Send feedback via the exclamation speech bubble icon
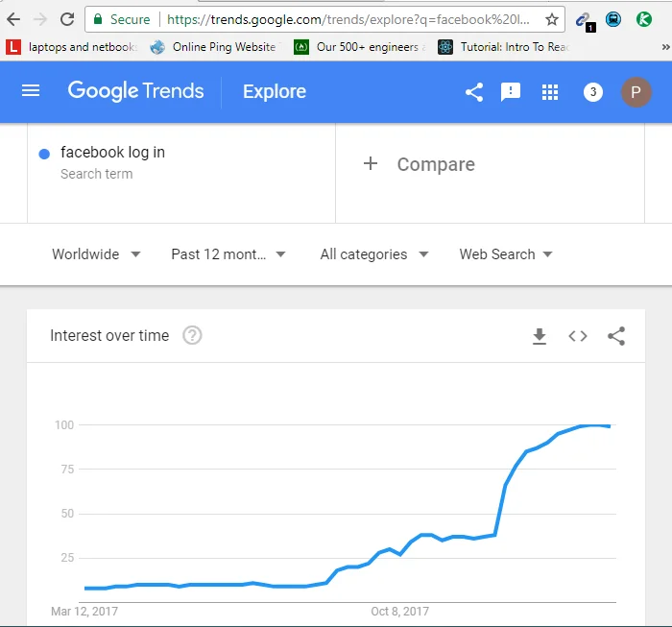 (511, 92)
